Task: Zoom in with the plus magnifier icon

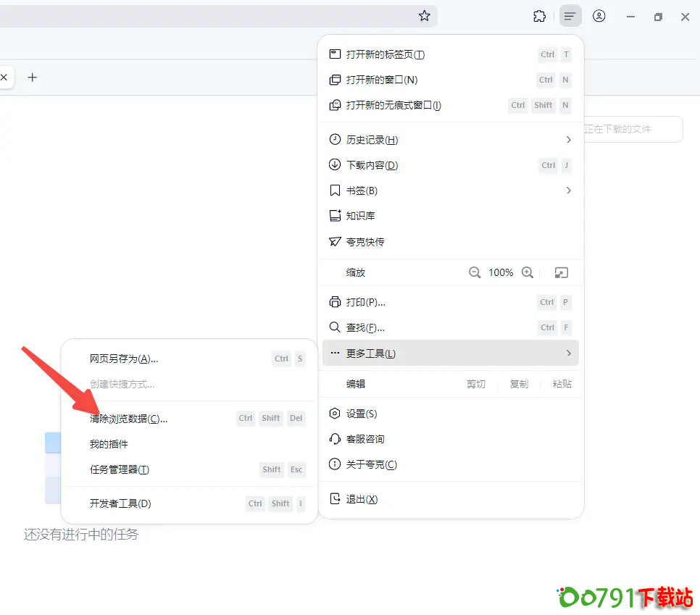Action: click(528, 273)
